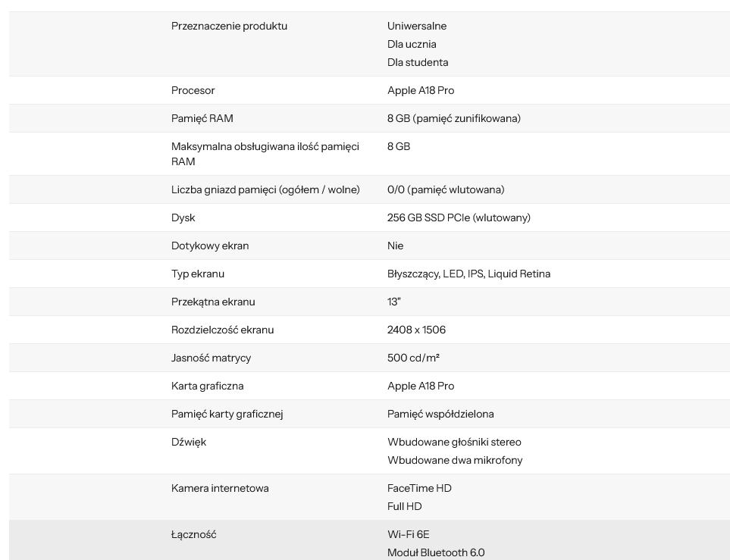Click the 'Wi-Fi 6E' connectivity value
This screenshot has width=730, height=560.
(409, 534)
